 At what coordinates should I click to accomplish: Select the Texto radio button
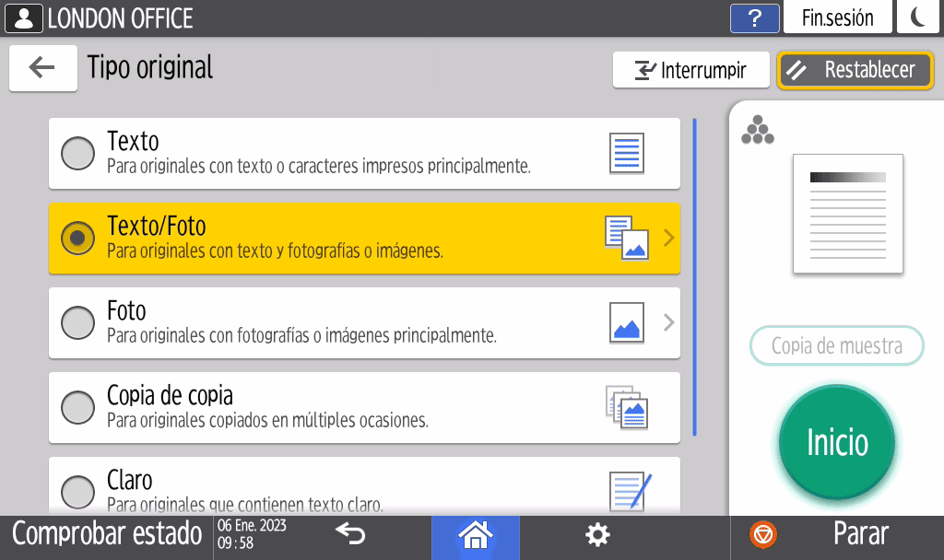click(x=77, y=153)
